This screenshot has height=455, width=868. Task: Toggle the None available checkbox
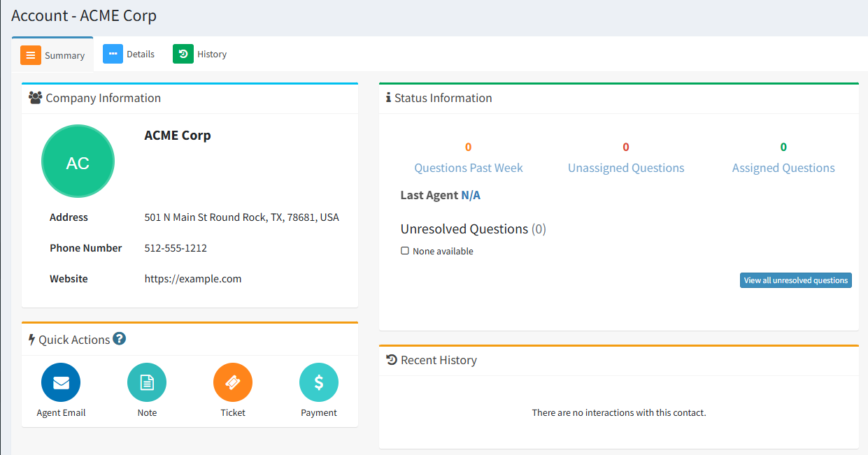pos(405,250)
